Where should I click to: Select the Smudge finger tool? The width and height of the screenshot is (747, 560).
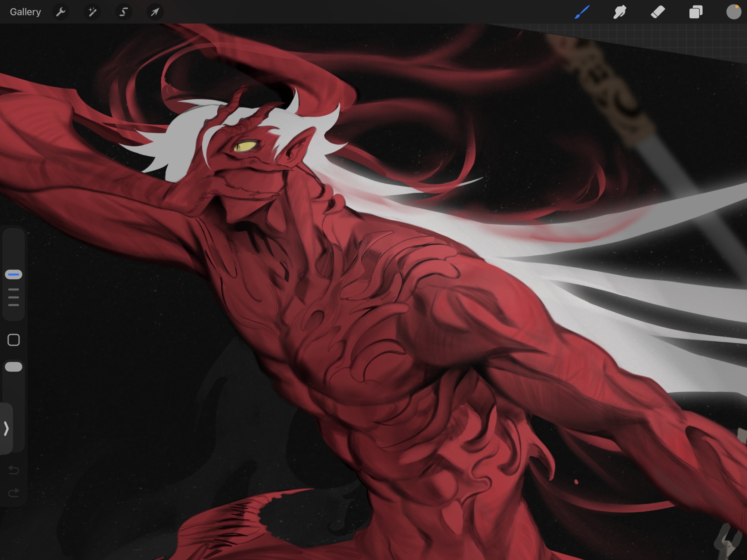coord(620,12)
